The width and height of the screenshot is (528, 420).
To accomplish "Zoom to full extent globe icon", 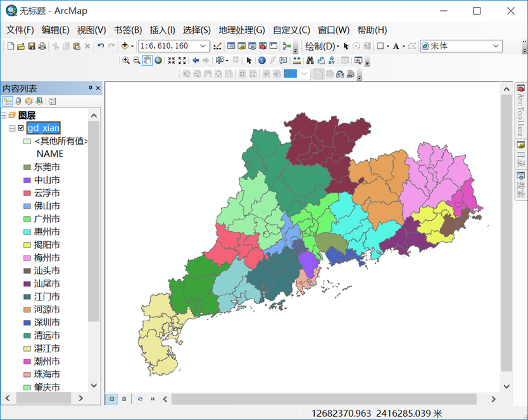I will pyautogui.click(x=158, y=61).
